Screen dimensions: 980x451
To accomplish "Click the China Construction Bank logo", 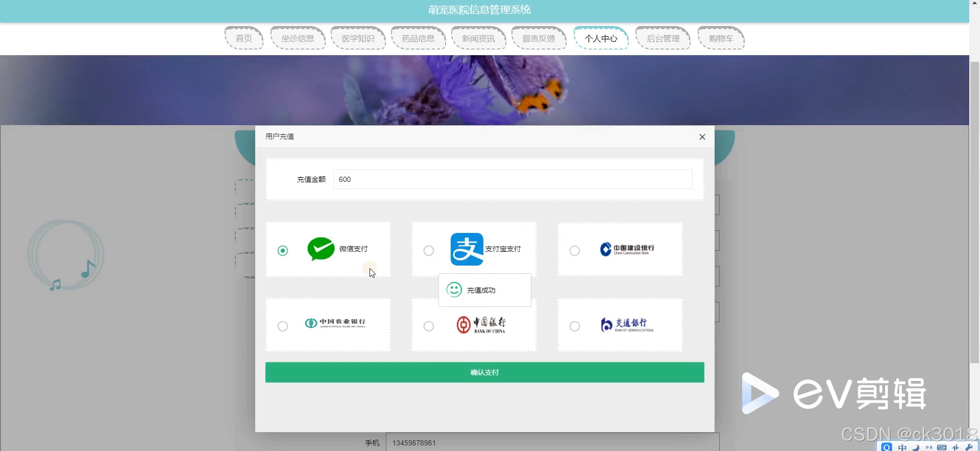I will [627, 249].
